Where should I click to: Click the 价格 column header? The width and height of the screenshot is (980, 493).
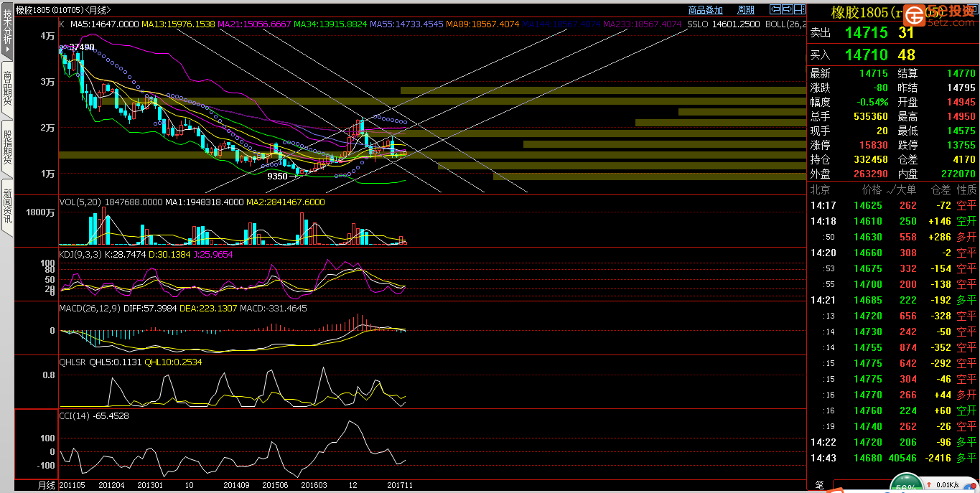[x=872, y=190]
